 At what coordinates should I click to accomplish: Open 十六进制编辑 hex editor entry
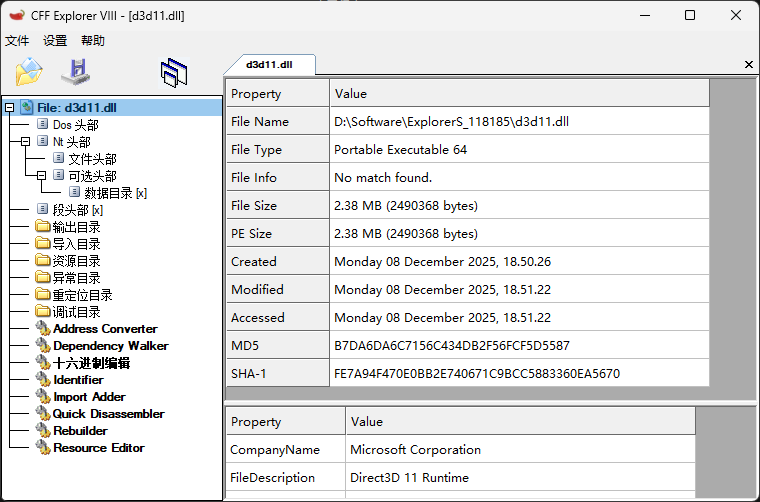(92, 362)
